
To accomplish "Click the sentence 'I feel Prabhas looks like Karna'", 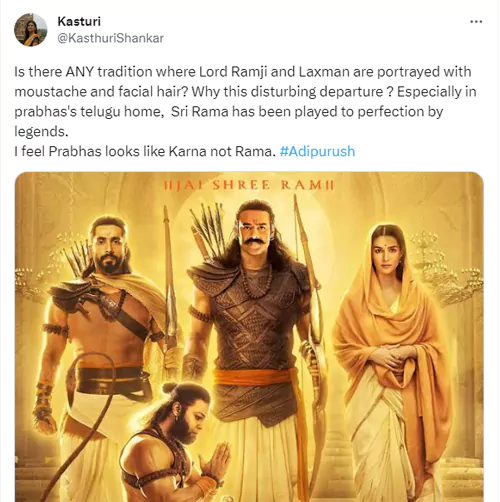I will point(145,151).
